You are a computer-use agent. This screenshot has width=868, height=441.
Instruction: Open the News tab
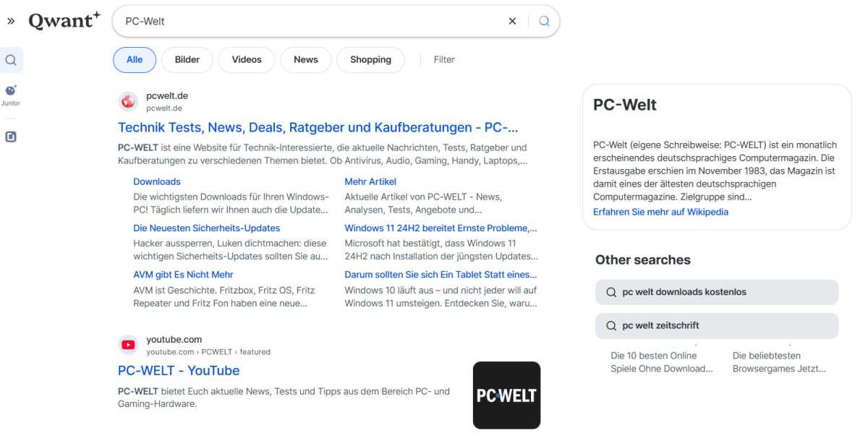click(x=305, y=59)
